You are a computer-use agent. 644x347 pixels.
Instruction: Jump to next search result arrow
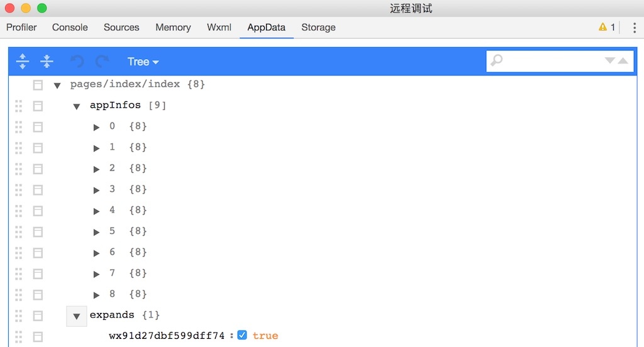coord(609,61)
